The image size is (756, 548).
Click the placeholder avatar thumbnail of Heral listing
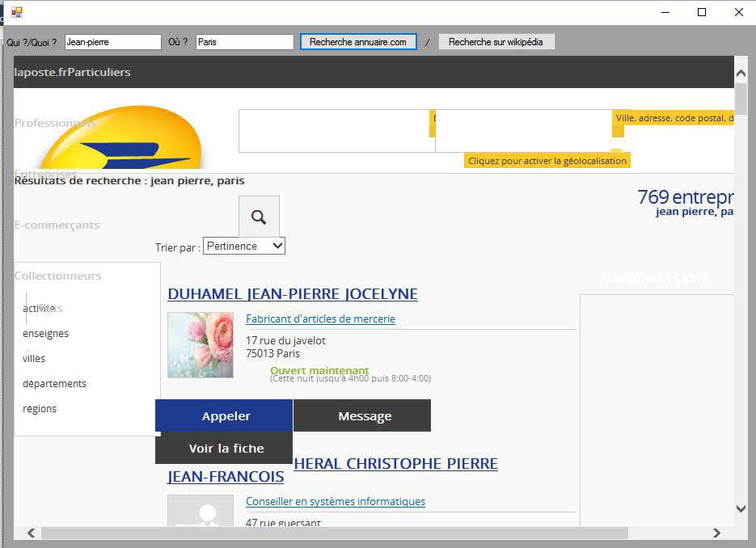click(x=201, y=510)
